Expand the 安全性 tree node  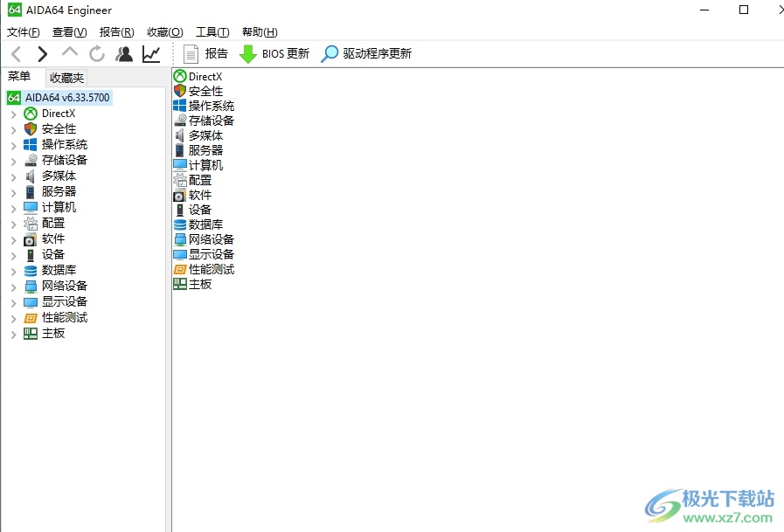coord(13,130)
